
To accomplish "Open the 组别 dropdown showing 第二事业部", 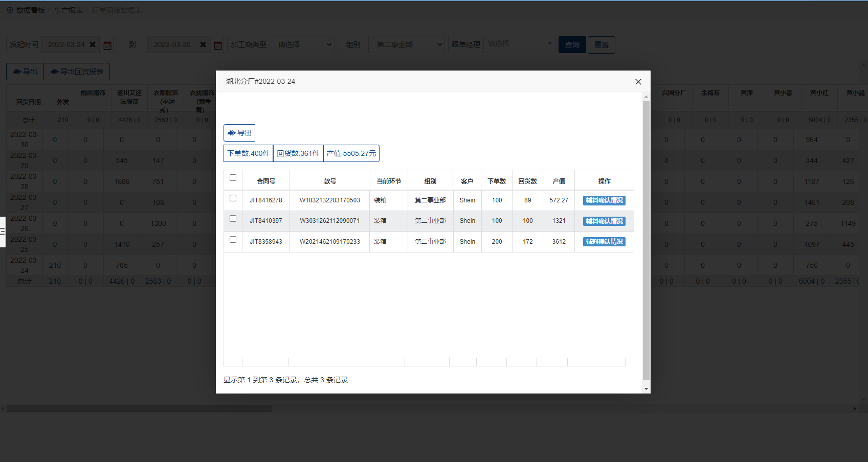I will [408, 44].
